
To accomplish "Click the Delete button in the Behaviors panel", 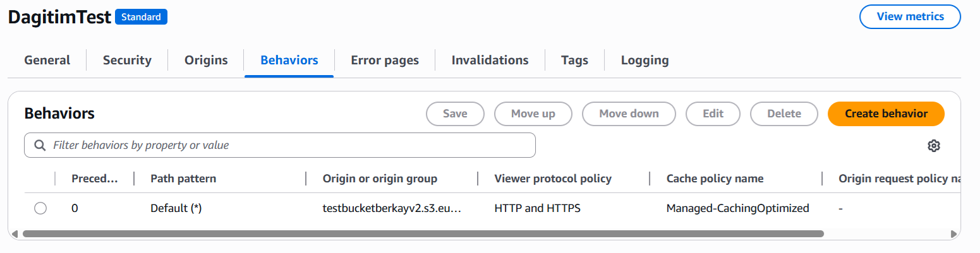I will (783, 114).
